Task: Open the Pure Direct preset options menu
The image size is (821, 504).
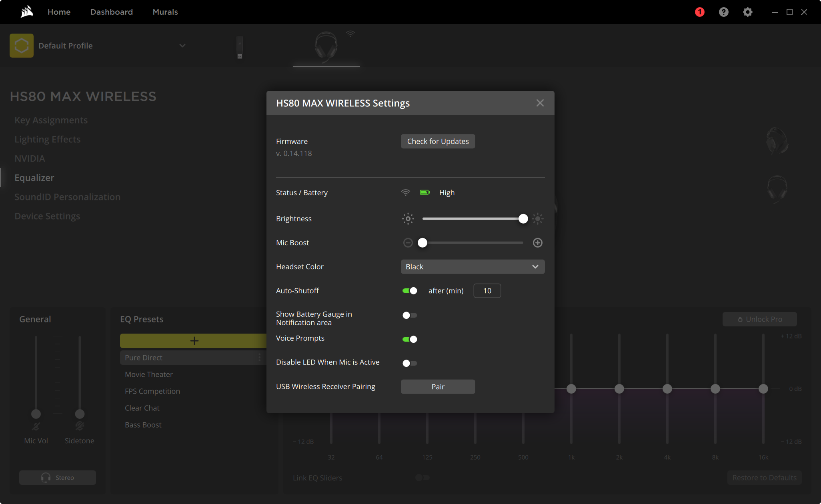Action: pyautogui.click(x=259, y=358)
